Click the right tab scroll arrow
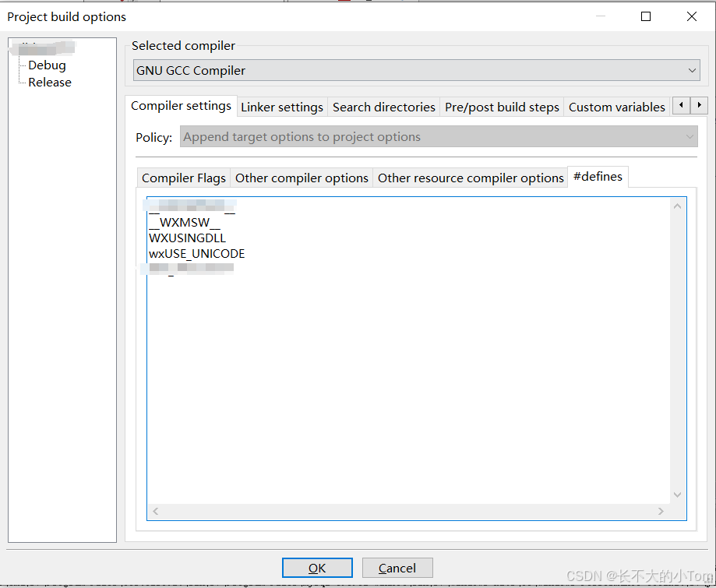Image resolution: width=716 pixels, height=588 pixels. 697,107
